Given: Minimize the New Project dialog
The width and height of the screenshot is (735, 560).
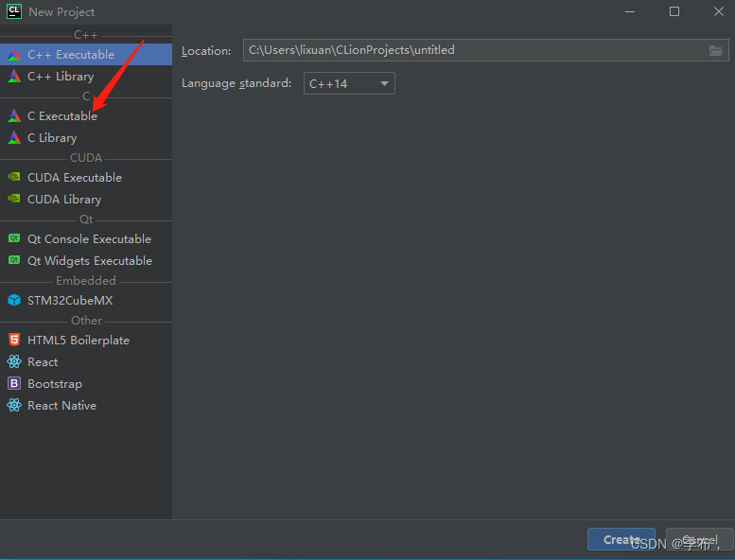Looking at the screenshot, I should tap(630, 11).
